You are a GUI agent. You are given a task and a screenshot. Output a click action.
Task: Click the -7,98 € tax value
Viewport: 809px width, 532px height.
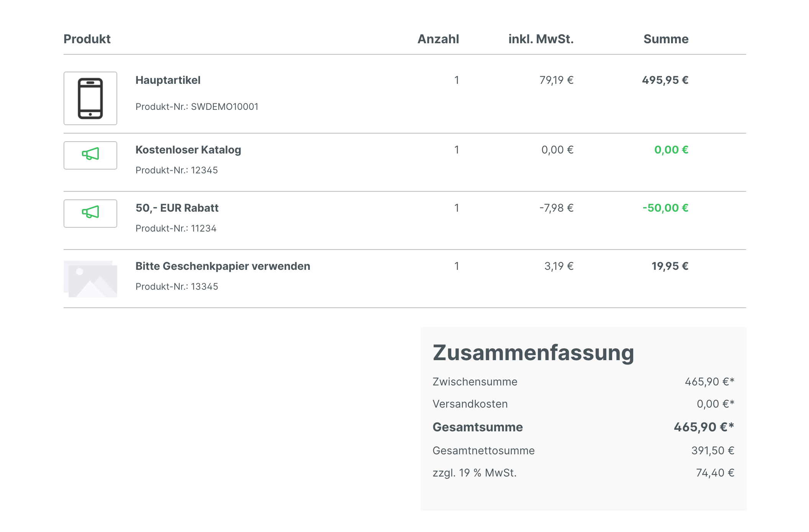click(x=556, y=208)
